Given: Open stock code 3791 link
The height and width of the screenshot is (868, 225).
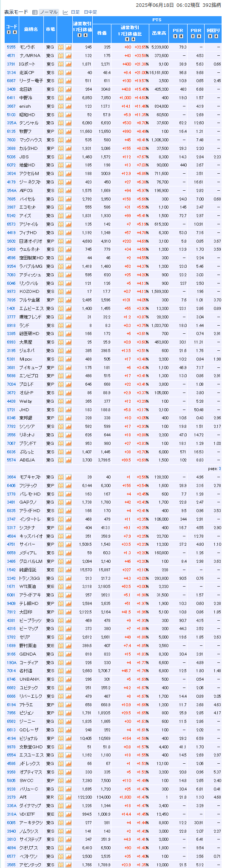Looking at the screenshot, I should [x=11, y=64].
